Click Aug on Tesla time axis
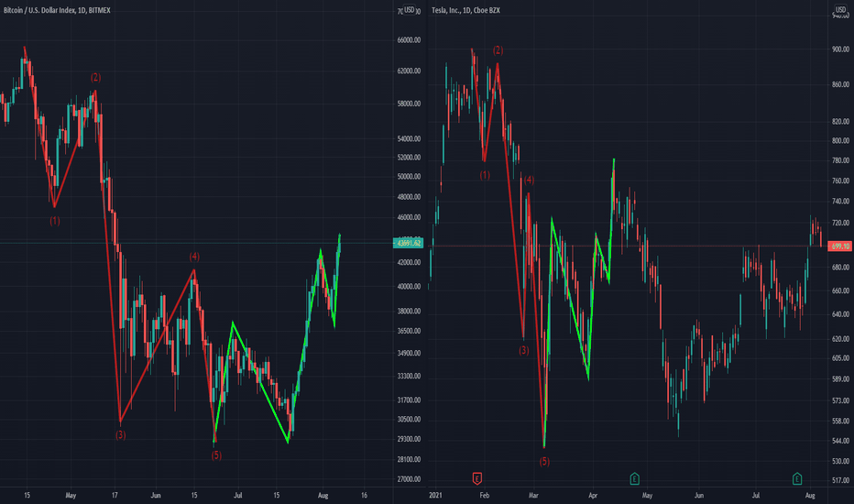This screenshot has height=504, width=854. point(810,495)
